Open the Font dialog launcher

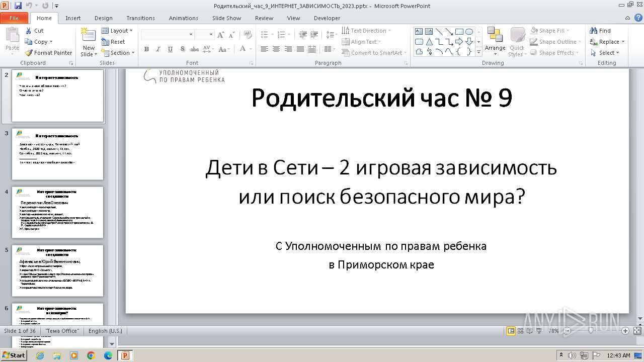click(252, 63)
